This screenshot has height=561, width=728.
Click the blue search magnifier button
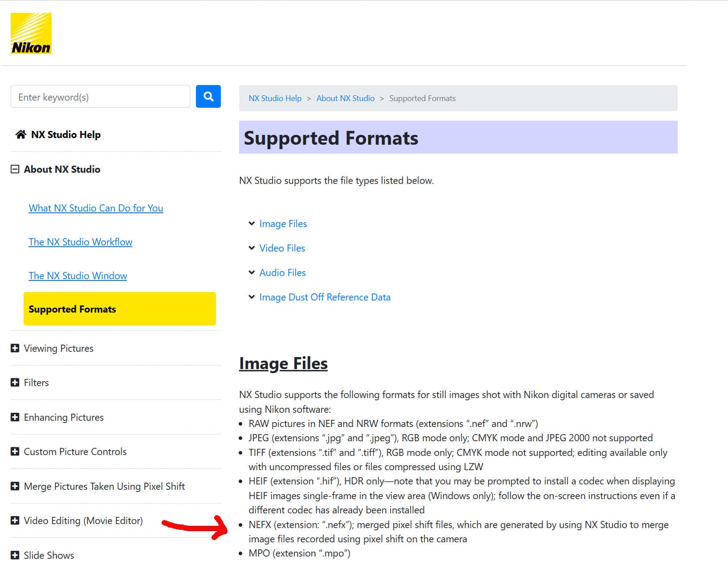(208, 96)
